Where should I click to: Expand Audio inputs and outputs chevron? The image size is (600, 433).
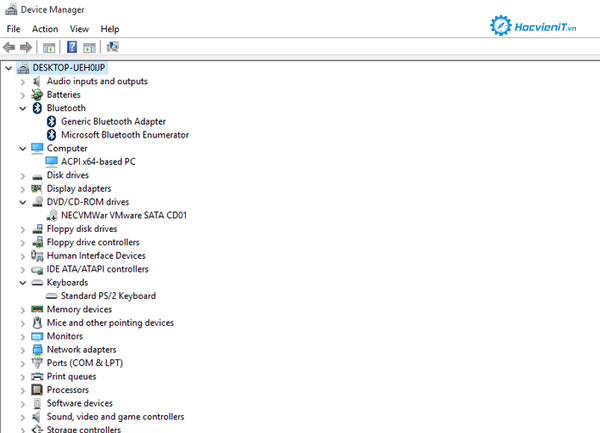coord(23,82)
